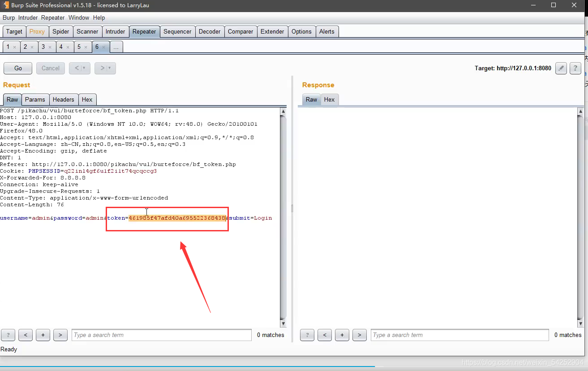Click the PHPSESSID cookie value
This screenshot has width=588, height=371.
point(110,171)
